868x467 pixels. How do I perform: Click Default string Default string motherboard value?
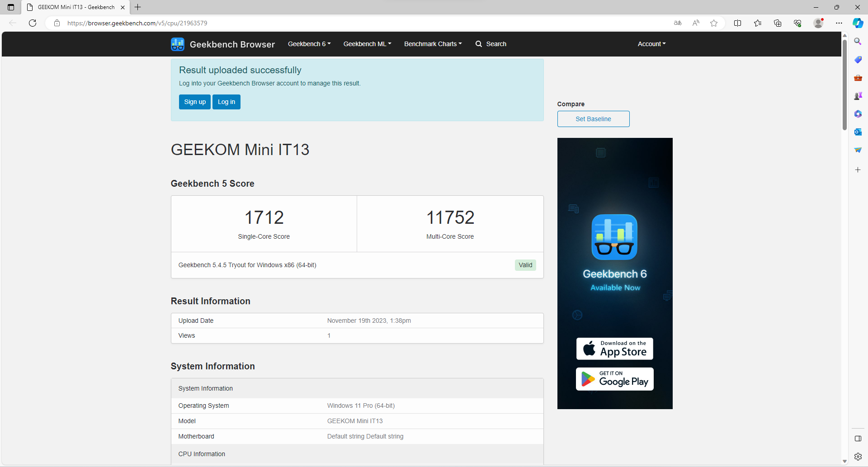click(365, 436)
